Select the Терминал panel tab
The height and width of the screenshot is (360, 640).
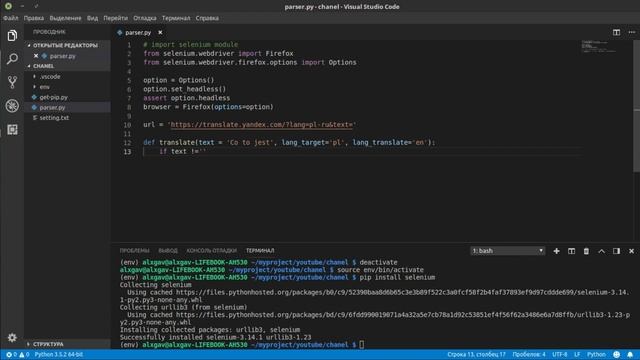coord(260,251)
